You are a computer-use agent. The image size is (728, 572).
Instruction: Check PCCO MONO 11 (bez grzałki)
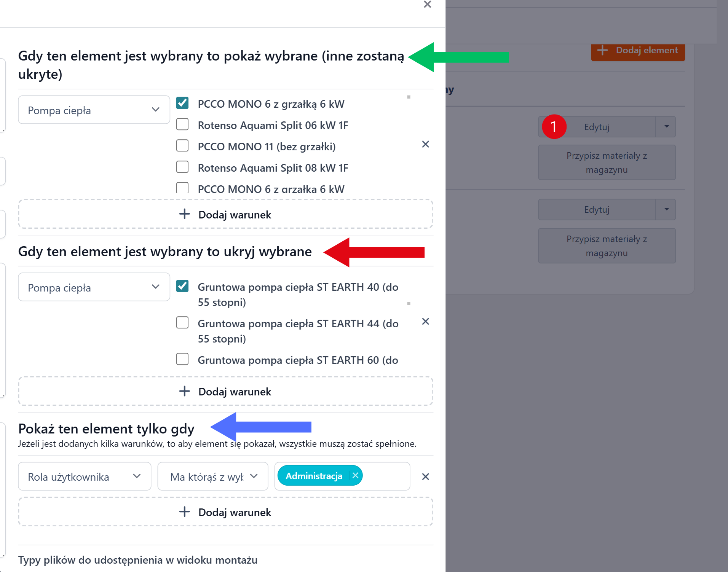coord(182,146)
